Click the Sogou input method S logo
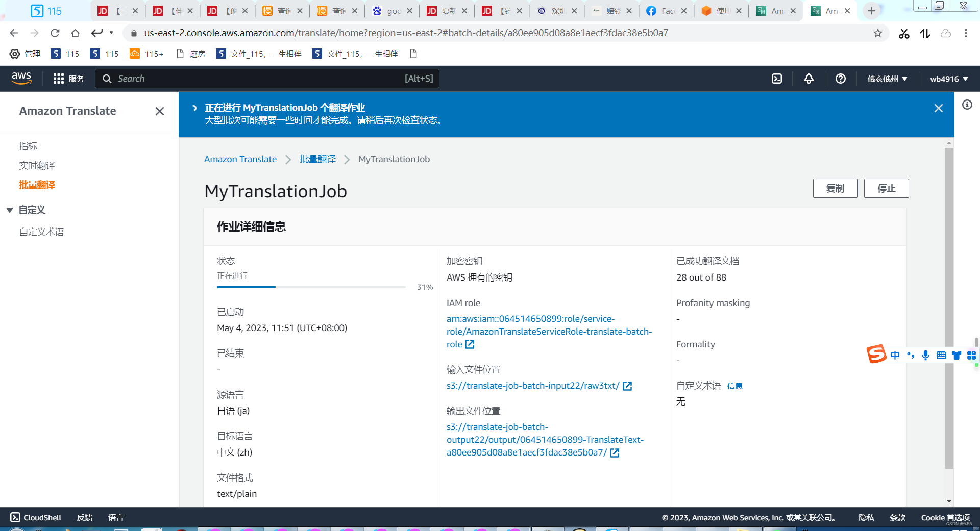 [877, 354]
